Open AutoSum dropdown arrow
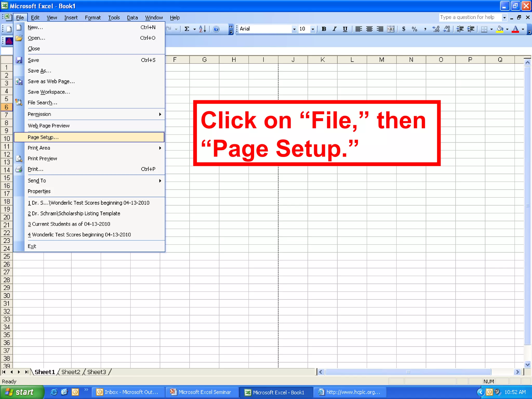Image resolution: width=532 pixels, height=399 pixels. coord(194,29)
